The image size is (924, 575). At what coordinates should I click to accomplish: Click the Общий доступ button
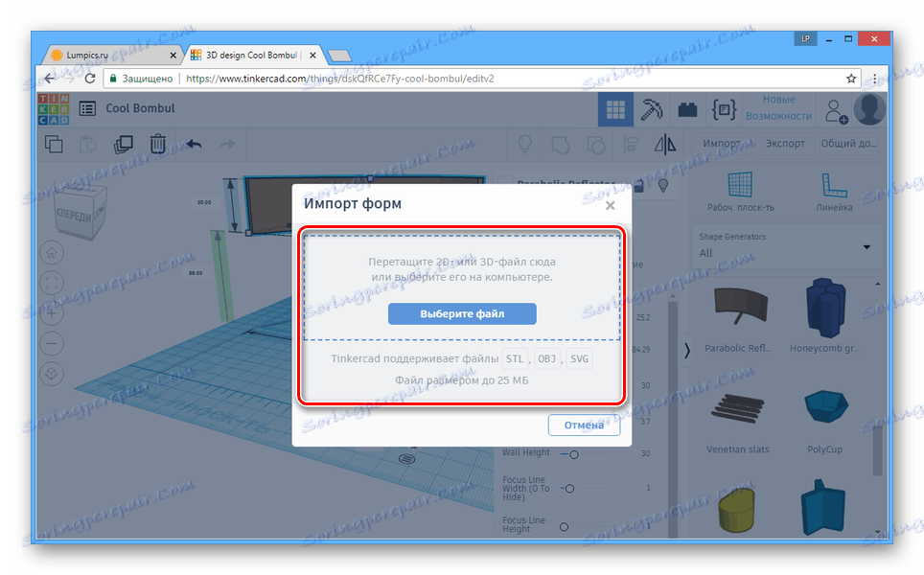coord(848,144)
